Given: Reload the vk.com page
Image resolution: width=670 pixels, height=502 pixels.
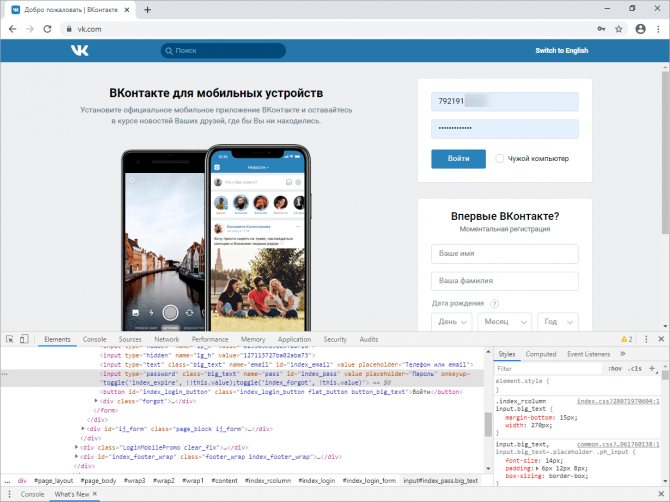Looking at the screenshot, I should pos(47,29).
